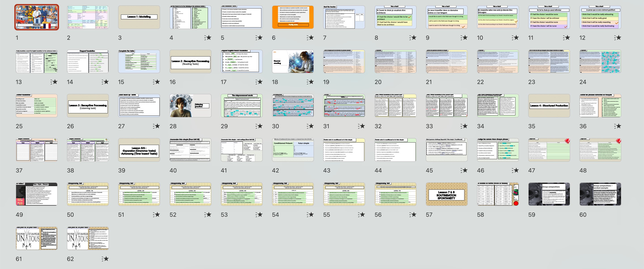Select the orange 'Faulty echo' slide 6
Viewport: 644px width, 269px height.
293,17
